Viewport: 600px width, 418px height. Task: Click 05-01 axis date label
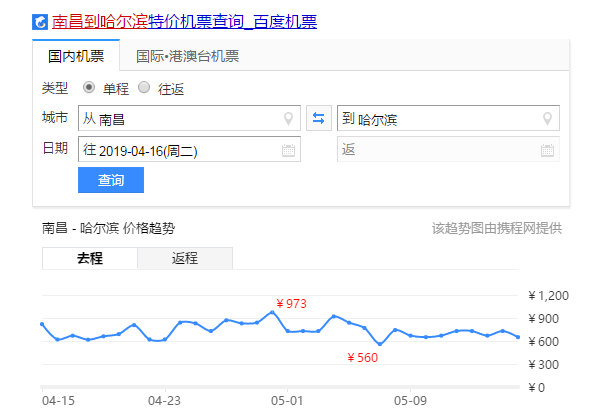click(x=287, y=401)
